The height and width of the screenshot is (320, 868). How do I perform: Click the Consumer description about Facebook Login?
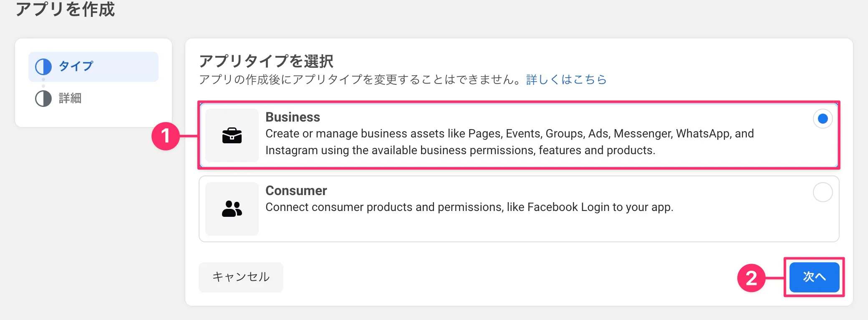coord(469,207)
